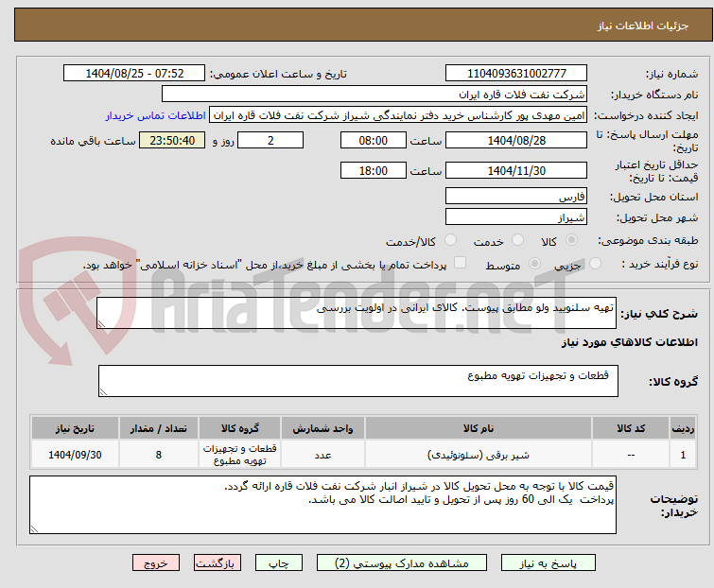
Task: Click the need date cell 1404/09/30
Action: point(75,455)
